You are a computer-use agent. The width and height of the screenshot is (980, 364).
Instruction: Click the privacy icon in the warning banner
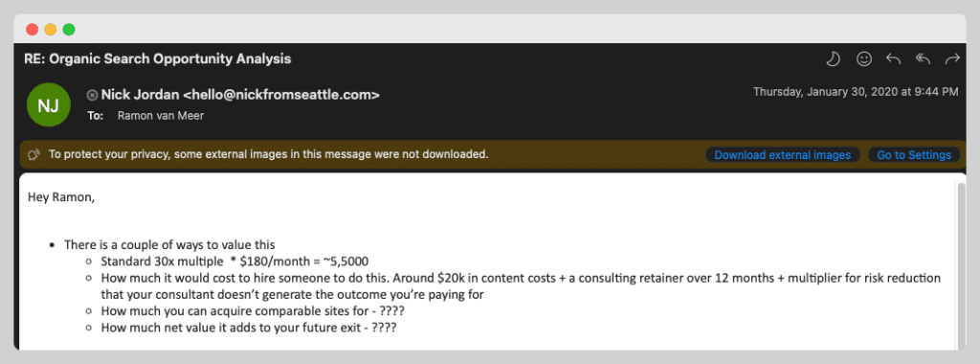coord(35,154)
